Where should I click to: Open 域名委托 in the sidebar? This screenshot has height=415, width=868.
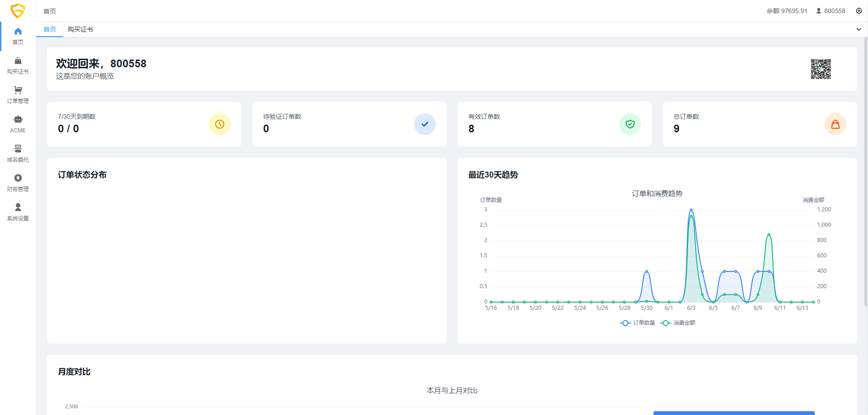pyautogui.click(x=18, y=154)
